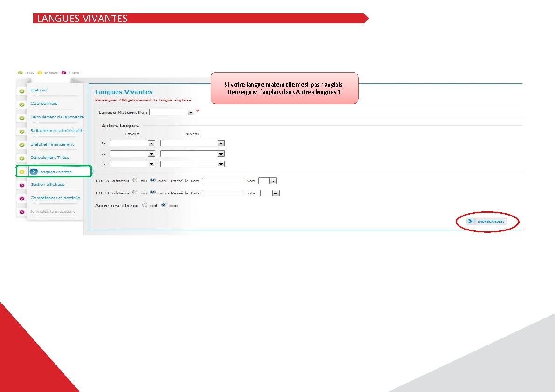Click the blue arrow icon on Sauvegarder button
The width and height of the screenshot is (555, 392).
pyautogui.click(x=470, y=221)
